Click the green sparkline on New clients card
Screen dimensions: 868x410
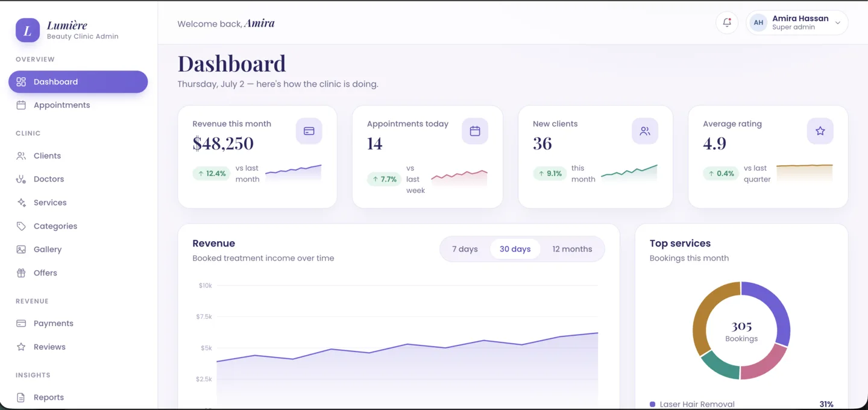(629, 172)
